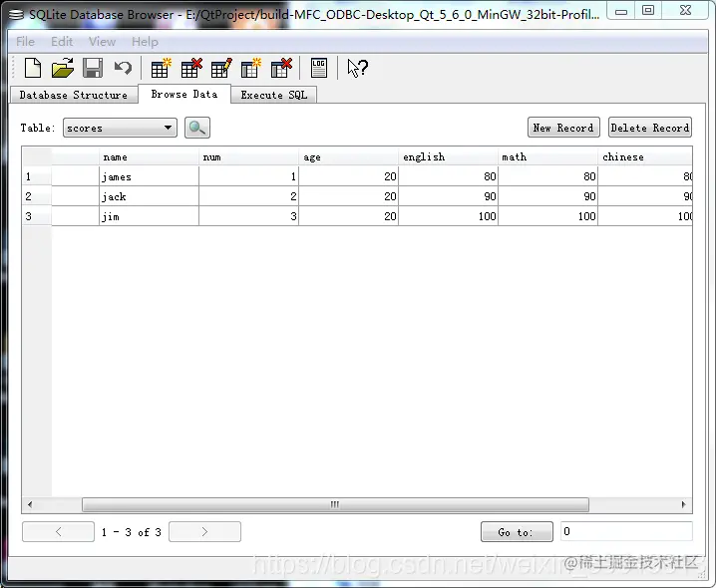Click the chinese column header
Viewport: 716px width, 588px height.
point(645,157)
